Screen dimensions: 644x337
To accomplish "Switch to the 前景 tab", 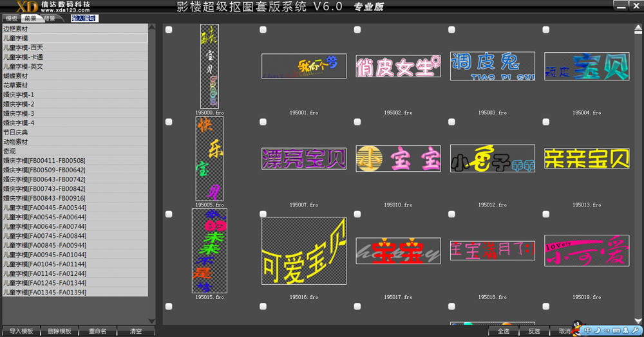I will click(30, 19).
